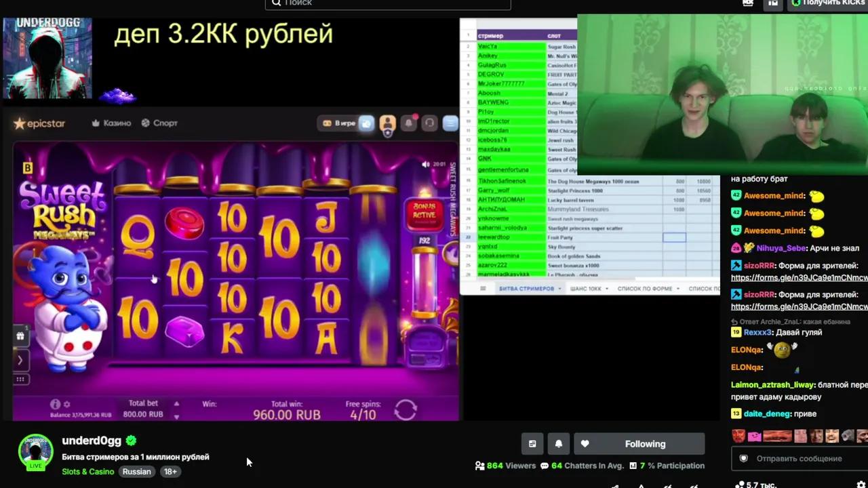Screen dimensions: 868x488
Task: Click the chatters speech bubble icon
Action: tap(545, 466)
